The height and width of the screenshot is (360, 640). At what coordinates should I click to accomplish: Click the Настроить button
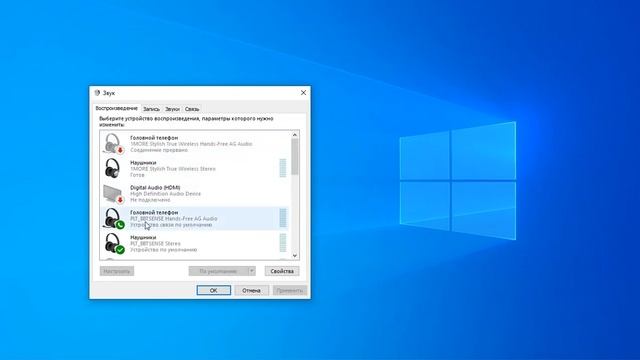[x=117, y=271]
